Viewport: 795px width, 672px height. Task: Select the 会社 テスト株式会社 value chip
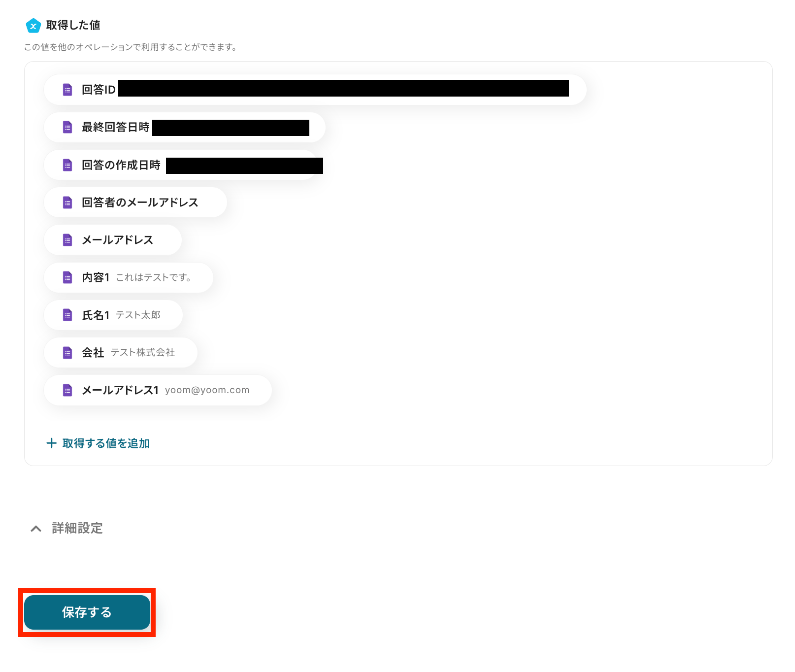click(121, 353)
